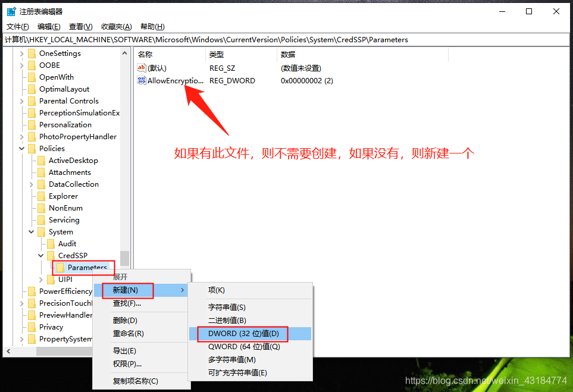Click the AllowEncryption DWORD value icon
The image size is (573, 392).
click(x=142, y=80)
